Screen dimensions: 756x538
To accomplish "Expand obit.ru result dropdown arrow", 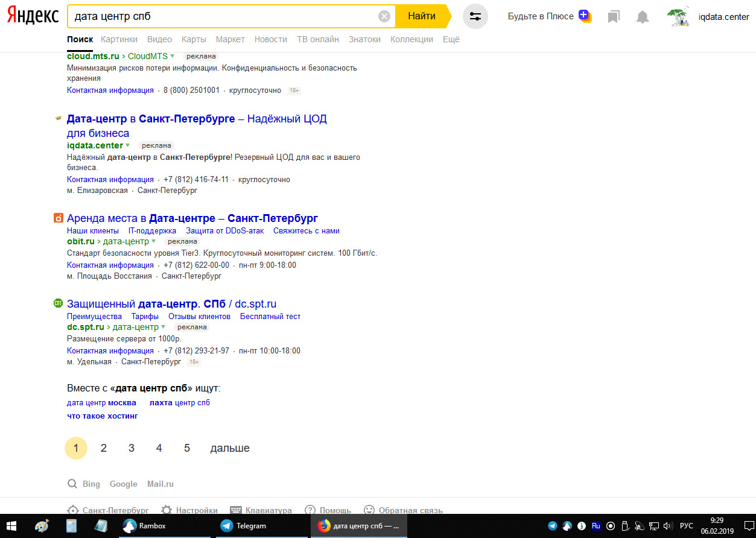I will tap(153, 241).
